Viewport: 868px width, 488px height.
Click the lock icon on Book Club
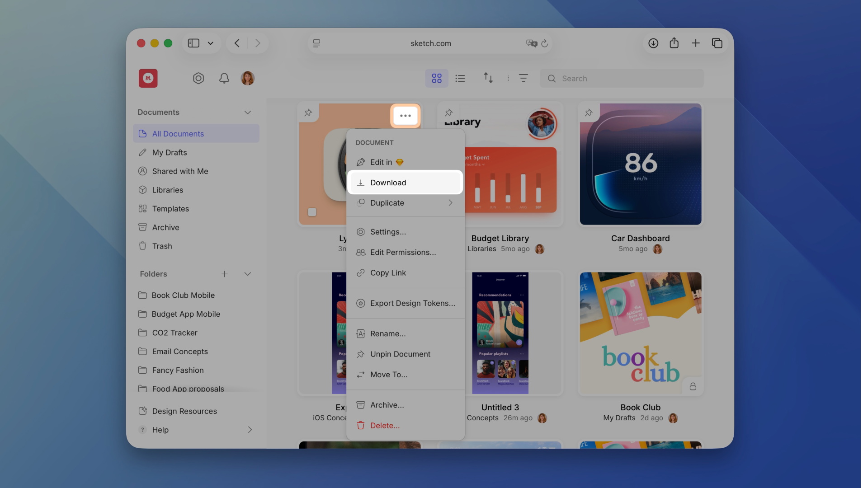693,386
